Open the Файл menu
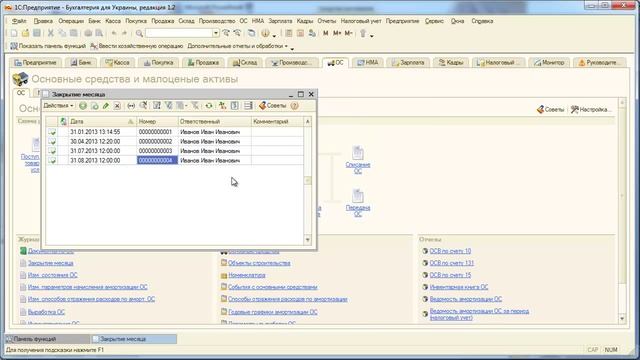This screenshot has width=640, height=360. tap(19, 21)
